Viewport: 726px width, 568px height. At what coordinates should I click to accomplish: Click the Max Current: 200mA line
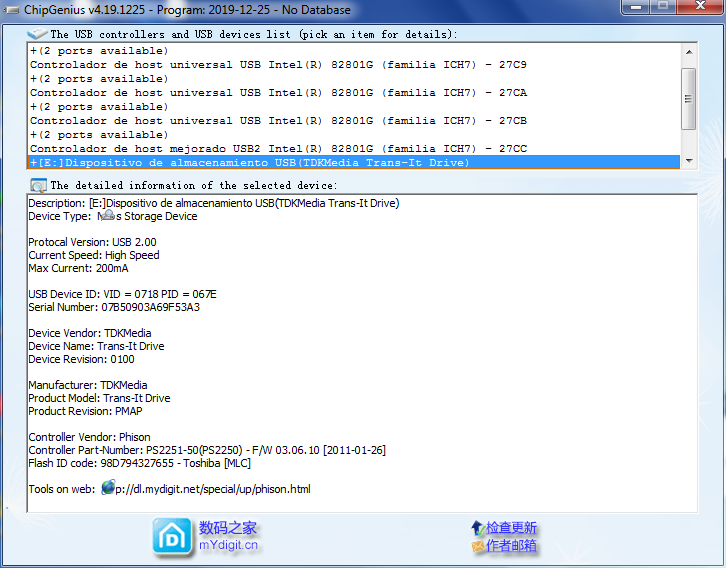click(x=78, y=268)
